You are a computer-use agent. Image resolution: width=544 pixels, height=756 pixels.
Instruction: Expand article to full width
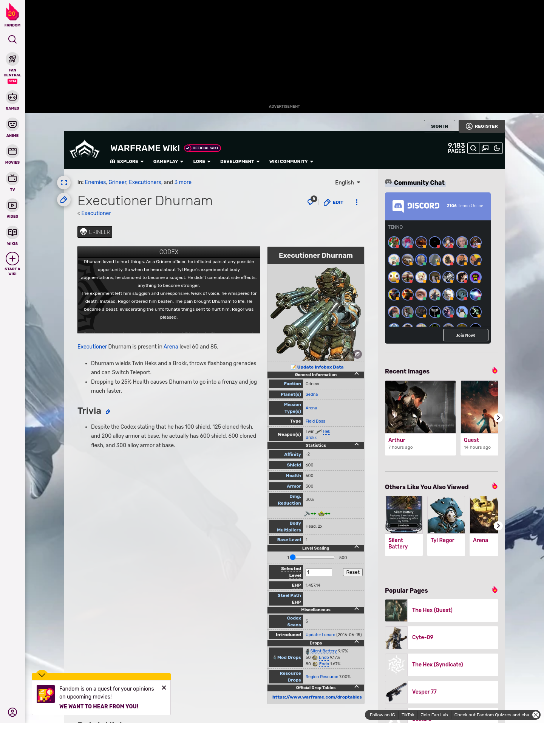(64, 183)
